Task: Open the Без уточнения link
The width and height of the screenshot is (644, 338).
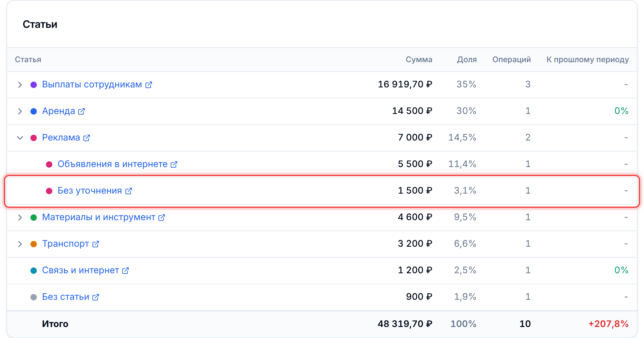Action: [x=90, y=191]
